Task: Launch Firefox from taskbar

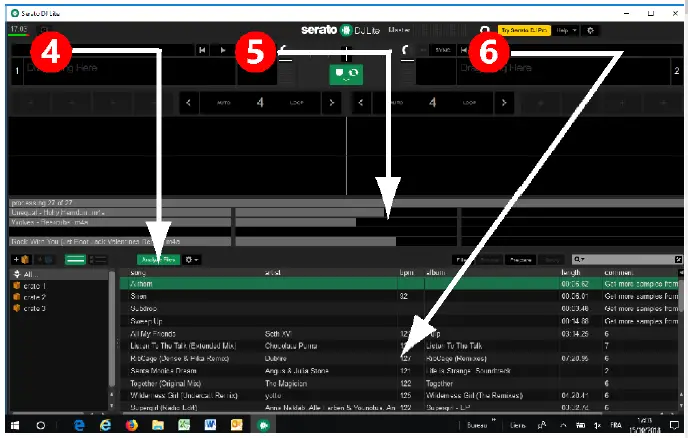Action: [131, 425]
